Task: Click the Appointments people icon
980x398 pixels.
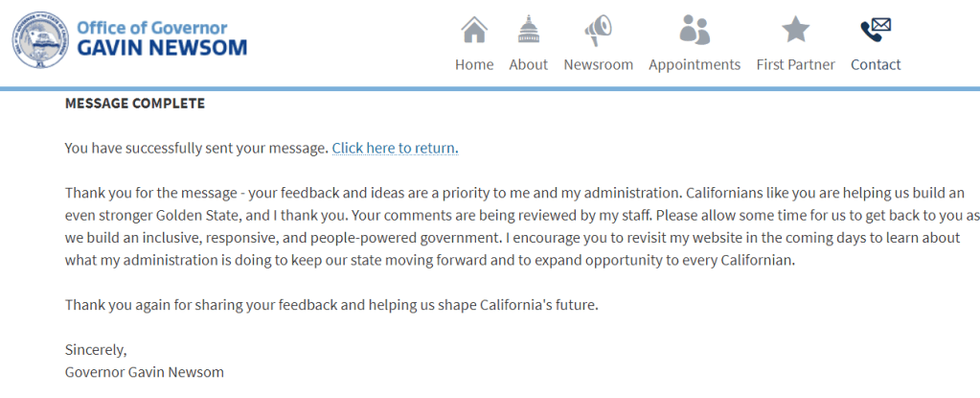Action: tap(695, 30)
